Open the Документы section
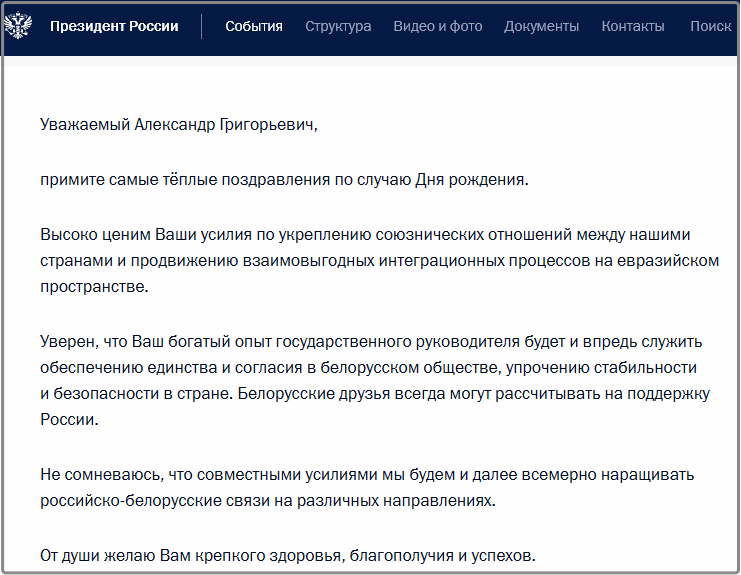 tap(541, 26)
